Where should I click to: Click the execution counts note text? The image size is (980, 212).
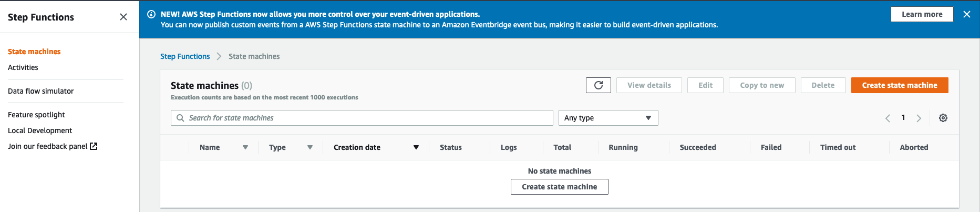point(264,97)
